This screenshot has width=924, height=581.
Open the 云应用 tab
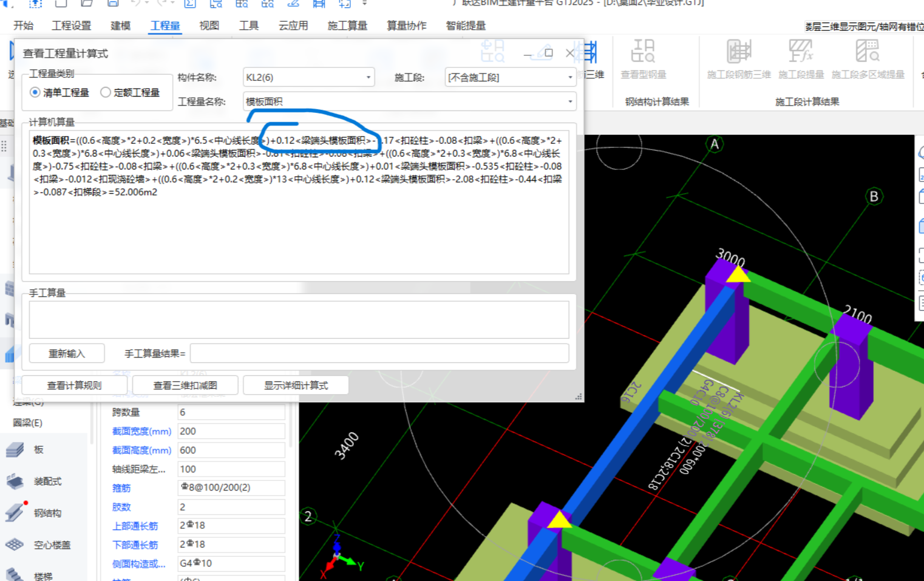(293, 25)
